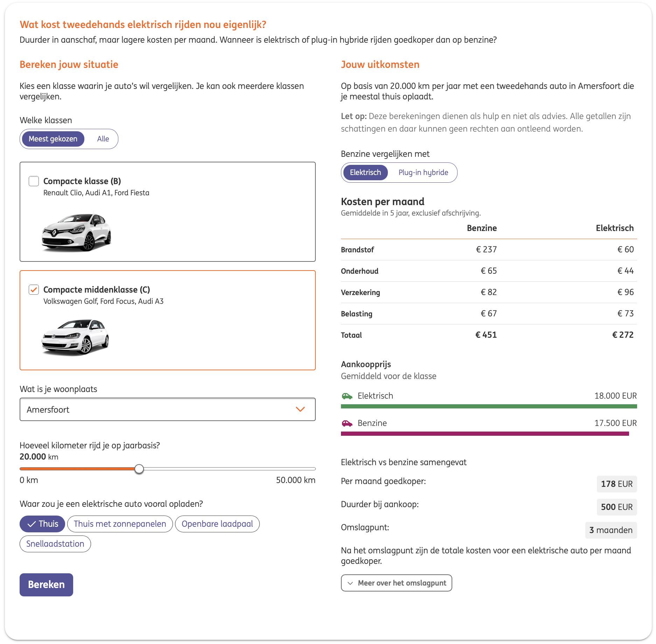Enable the Compacte klasse (B) checkbox

point(34,181)
